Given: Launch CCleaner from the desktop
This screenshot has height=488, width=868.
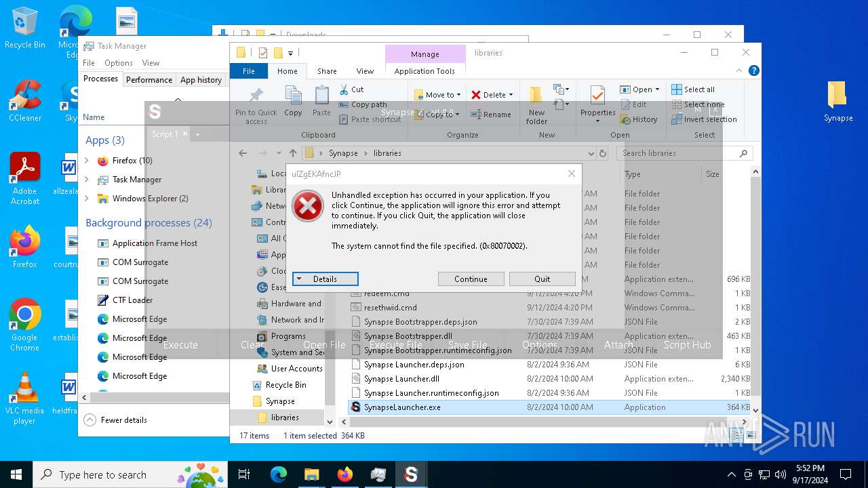Looking at the screenshot, I should (x=25, y=101).
